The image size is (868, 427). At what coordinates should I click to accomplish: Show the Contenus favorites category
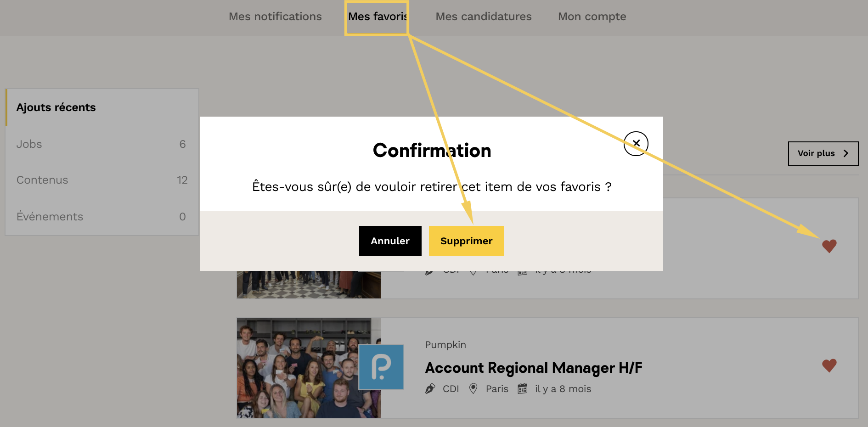click(42, 180)
